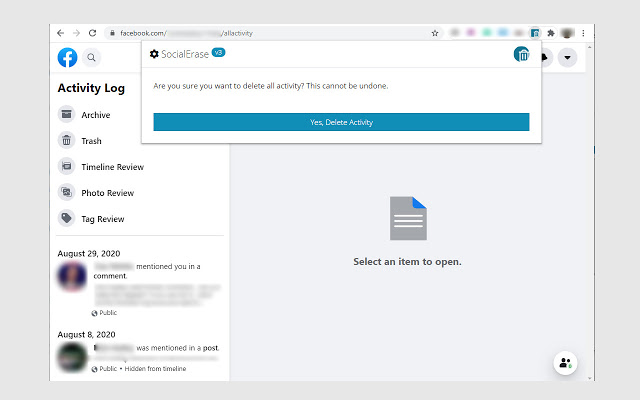Click the new group chat floating button
640x400 pixels.
coord(565,362)
